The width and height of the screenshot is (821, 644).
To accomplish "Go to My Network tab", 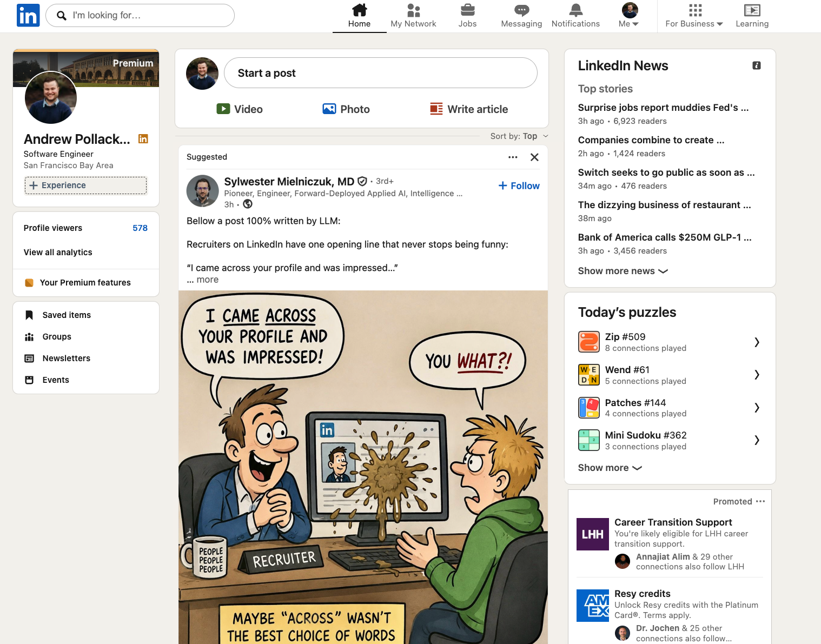I will tap(413, 16).
